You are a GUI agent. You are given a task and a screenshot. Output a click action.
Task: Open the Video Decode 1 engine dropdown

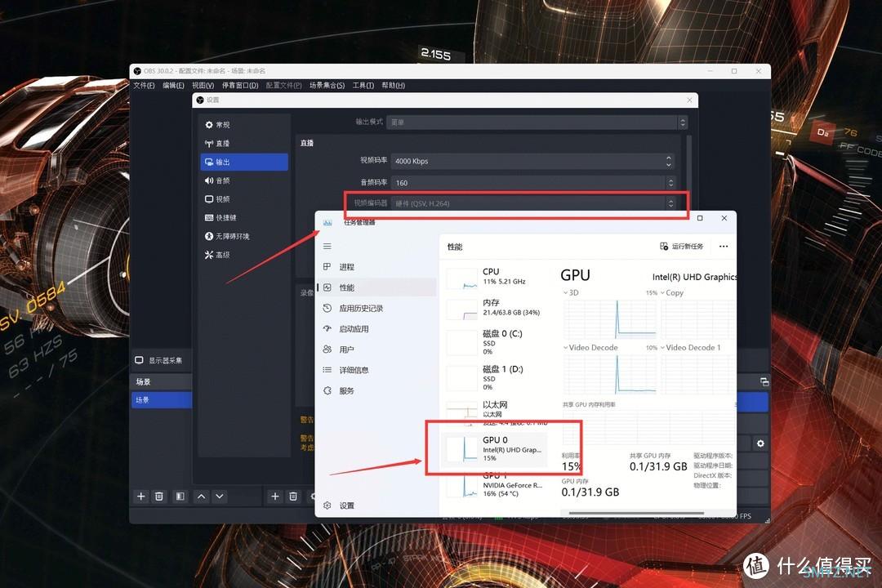tap(691, 348)
